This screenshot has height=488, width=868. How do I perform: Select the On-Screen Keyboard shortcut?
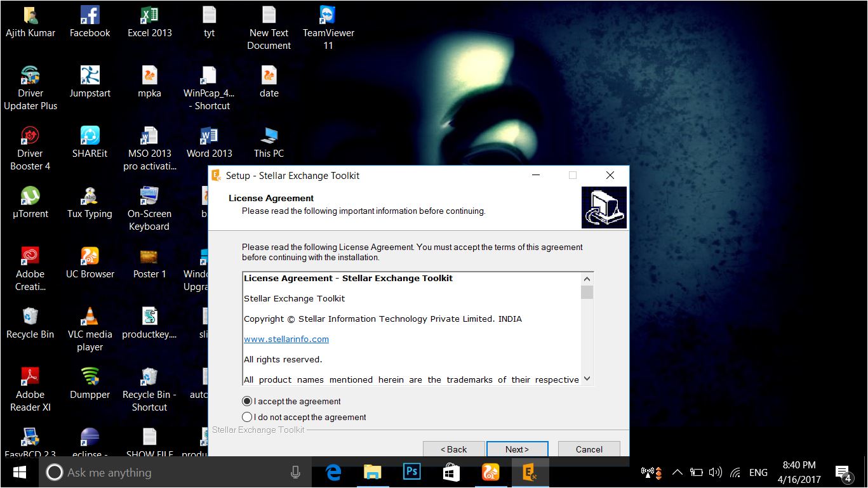[x=149, y=209]
